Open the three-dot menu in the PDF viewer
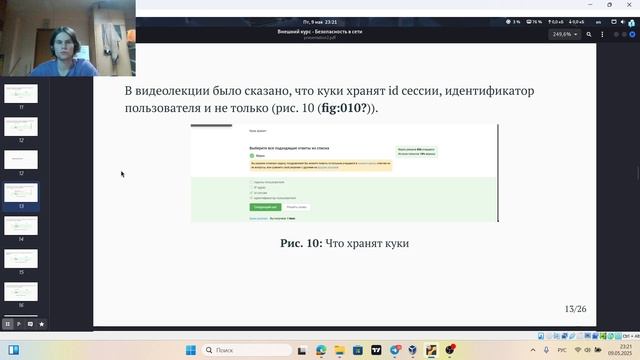This screenshot has width=640, height=360. pyautogui.click(x=602, y=35)
